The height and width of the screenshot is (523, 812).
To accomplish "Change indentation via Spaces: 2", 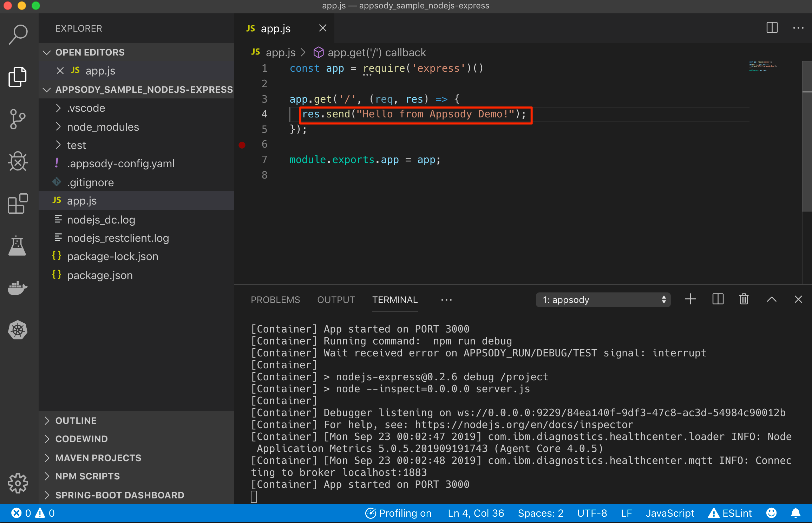I will [541, 513].
